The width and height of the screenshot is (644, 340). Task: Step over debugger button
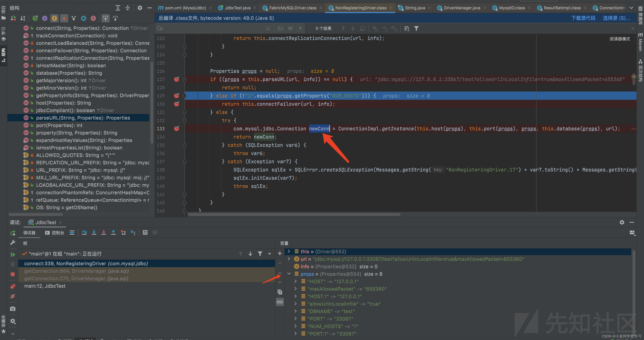(84, 233)
